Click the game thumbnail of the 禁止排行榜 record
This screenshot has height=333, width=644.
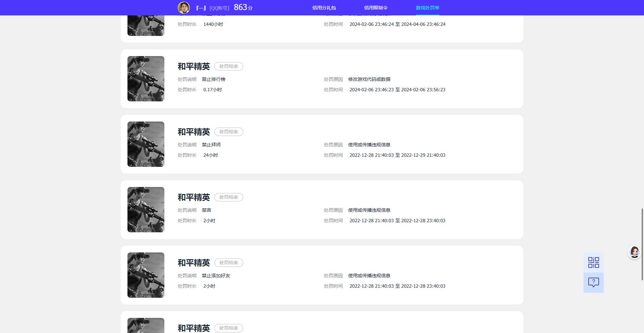pos(146,79)
